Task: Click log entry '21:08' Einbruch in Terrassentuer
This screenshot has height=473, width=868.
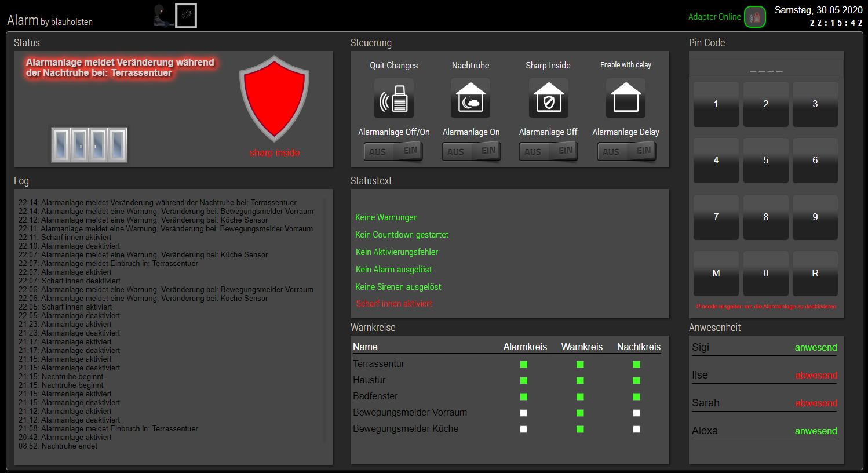Action: pos(108,429)
